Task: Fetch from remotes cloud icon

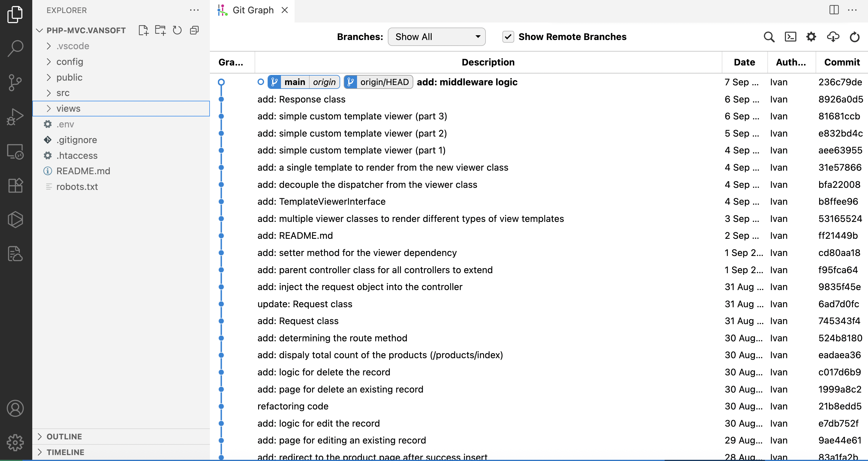Action: coord(832,37)
